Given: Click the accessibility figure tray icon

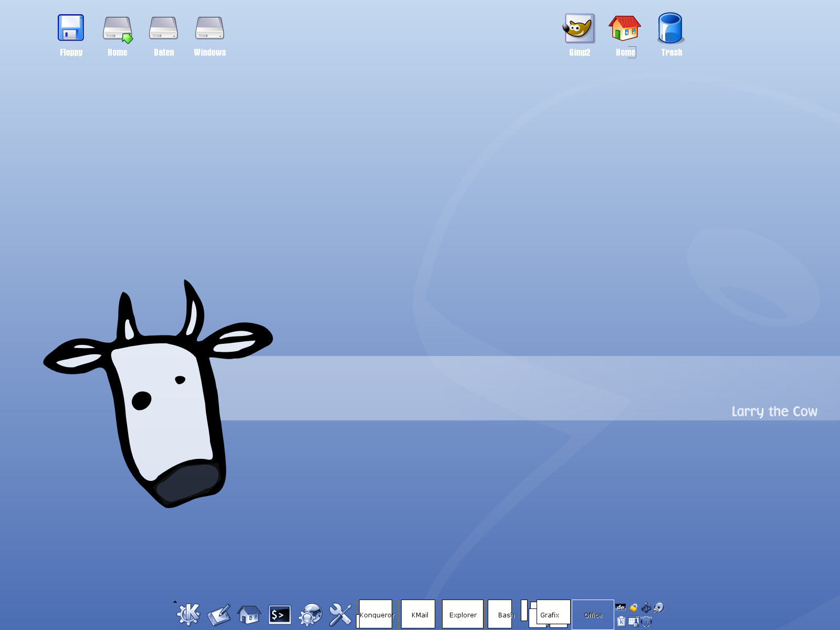Looking at the screenshot, I should tap(646, 608).
